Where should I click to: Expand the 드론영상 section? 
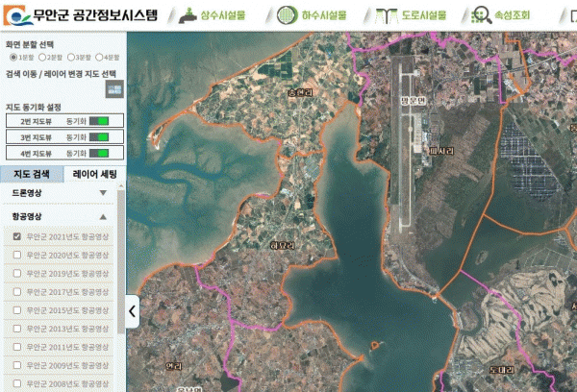103,193
